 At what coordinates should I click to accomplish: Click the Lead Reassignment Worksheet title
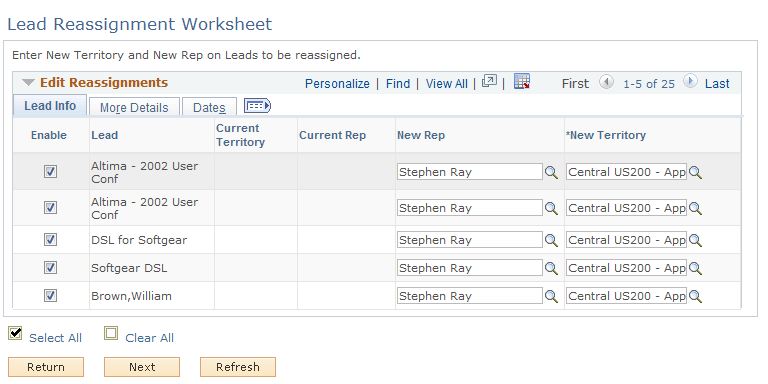(x=140, y=24)
